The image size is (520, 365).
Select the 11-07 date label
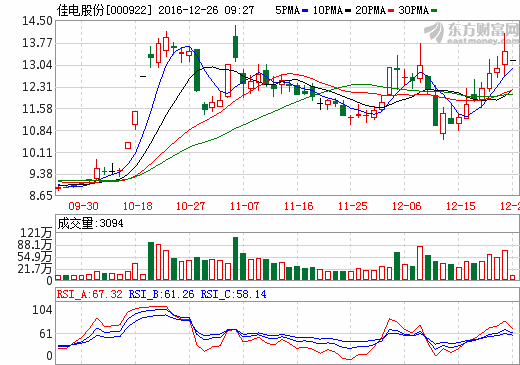coord(244,206)
